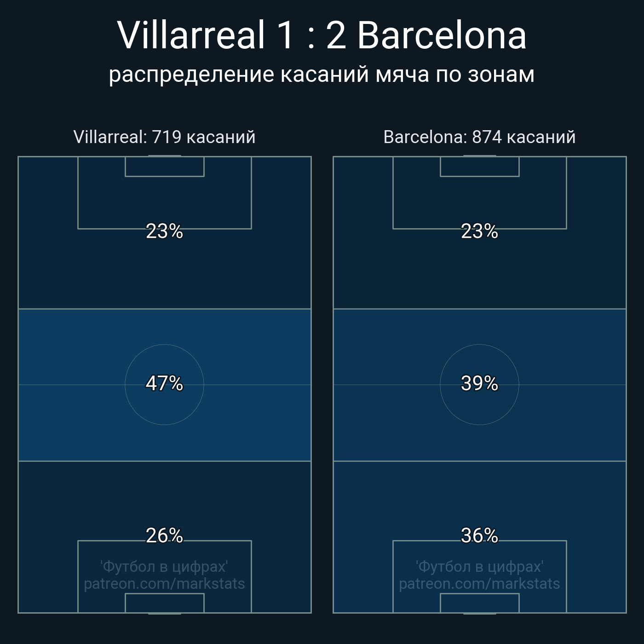Click the bottom goal box on Villarreal's pitch
Viewport: 644px width, 644px height.
pos(164,603)
